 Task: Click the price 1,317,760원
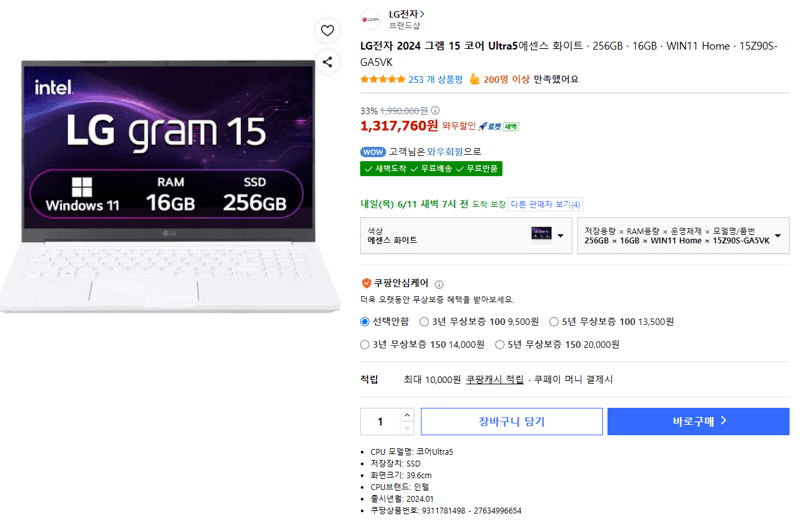click(399, 126)
